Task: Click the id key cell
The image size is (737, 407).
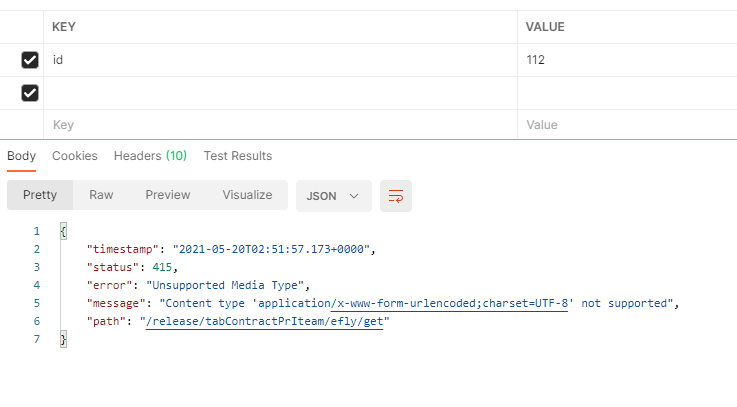Action: (x=280, y=60)
